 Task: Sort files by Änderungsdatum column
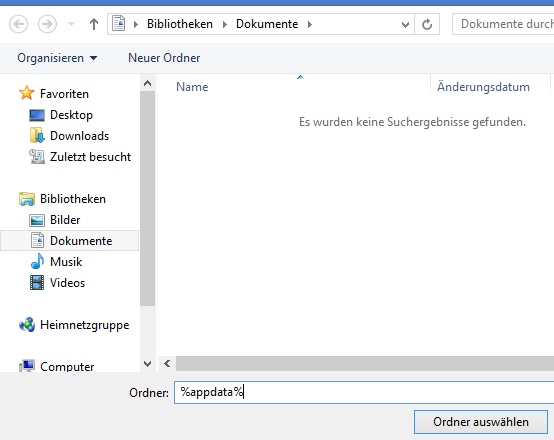point(483,87)
